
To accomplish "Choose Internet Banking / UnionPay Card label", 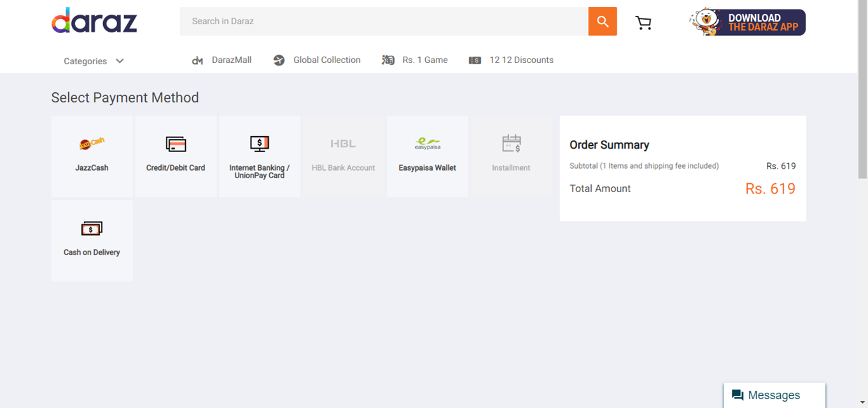I will [x=260, y=172].
